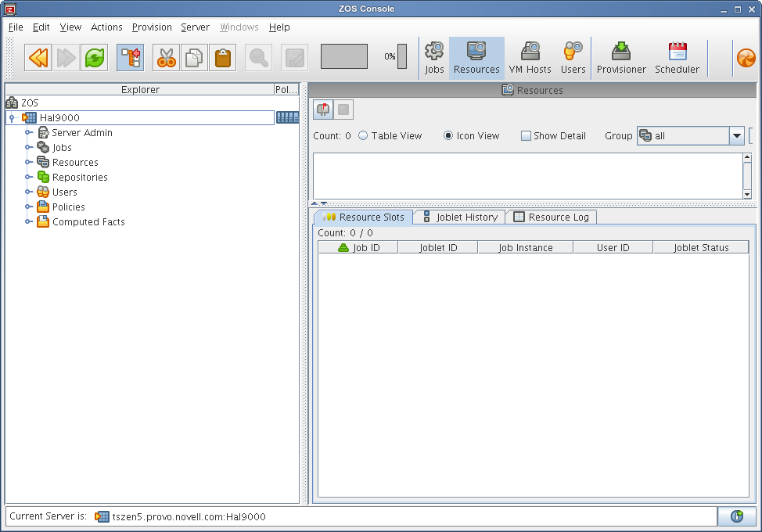This screenshot has height=532, width=762.
Task: Click the Explorer column header
Action: [x=140, y=89]
